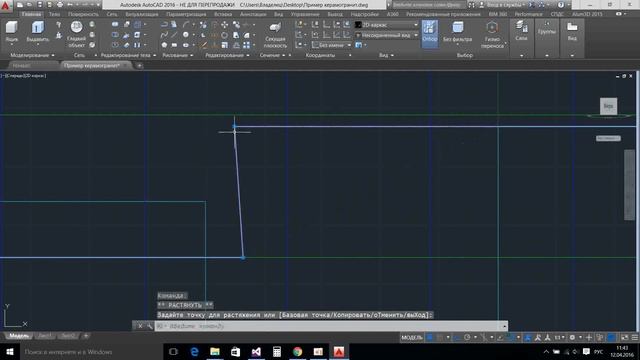Toggle MODEL space button in status bar
The image size is (640, 360).
(x=412, y=338)
